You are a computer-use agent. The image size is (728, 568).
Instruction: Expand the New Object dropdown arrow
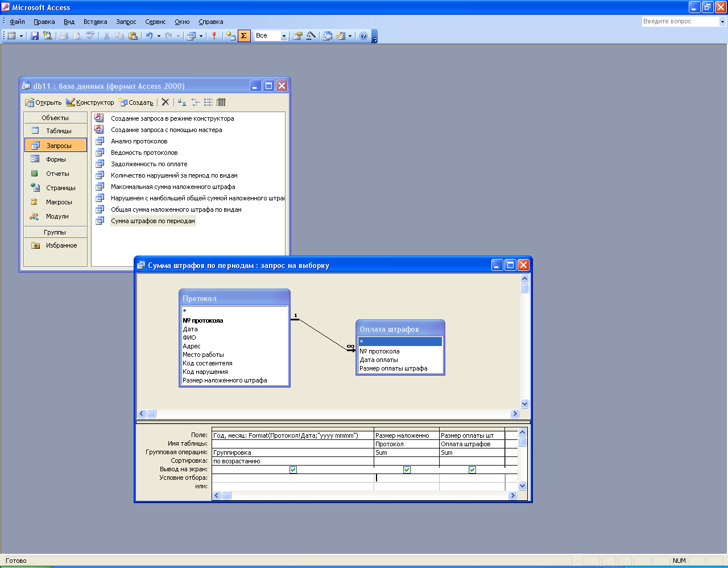pos(350,36)
